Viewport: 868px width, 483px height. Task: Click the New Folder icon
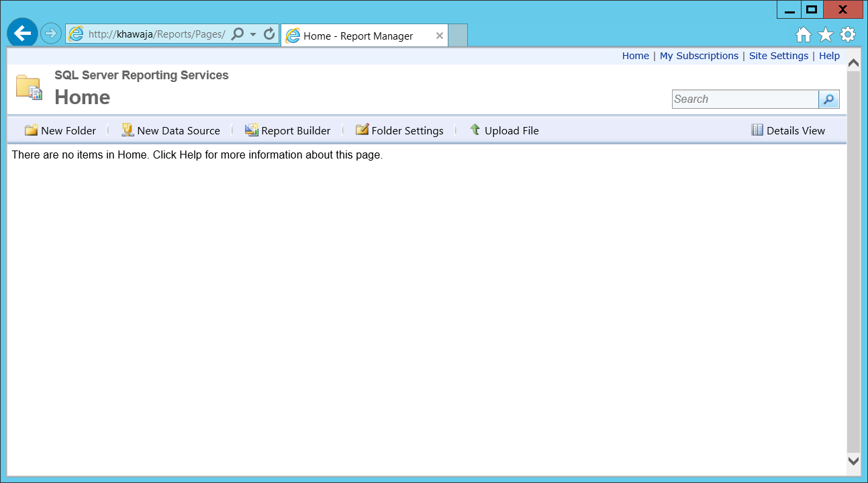[31, 130]
